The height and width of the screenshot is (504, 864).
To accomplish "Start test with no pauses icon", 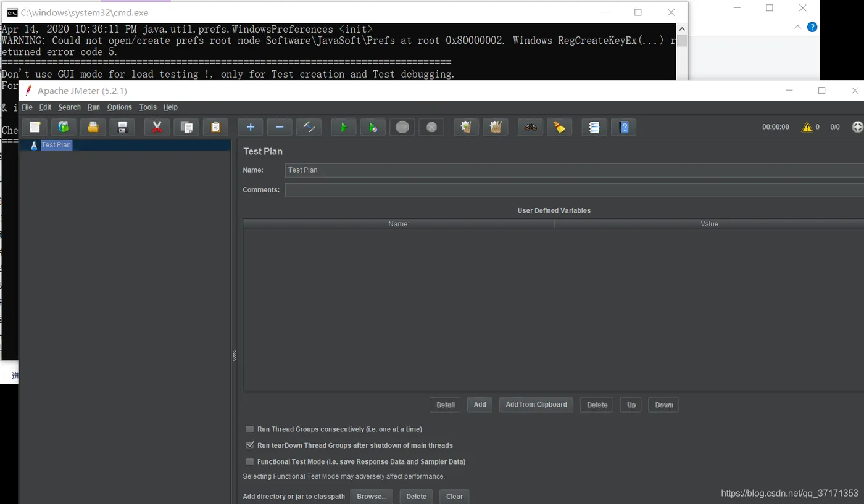I will (373, 127).
